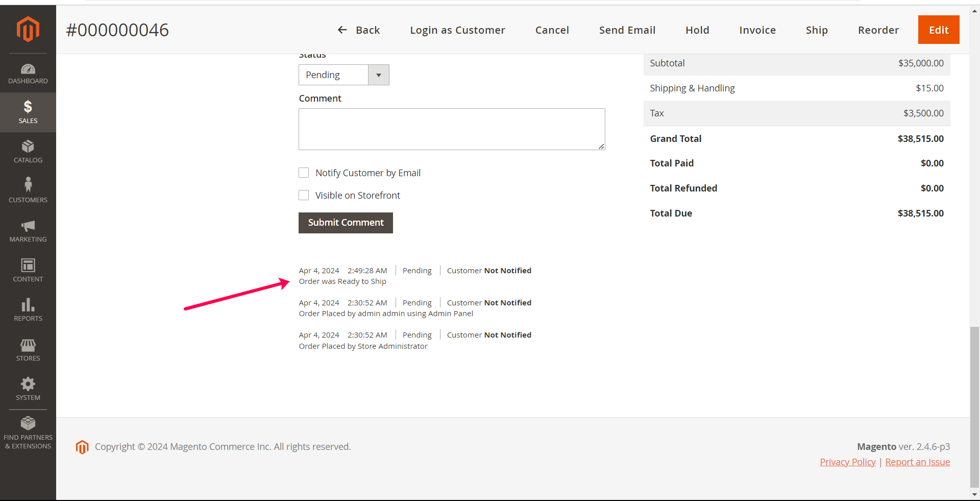Click the Magento logo in sidebar
This screenshot has width=980, height=501.
click(x=28, y=29)
